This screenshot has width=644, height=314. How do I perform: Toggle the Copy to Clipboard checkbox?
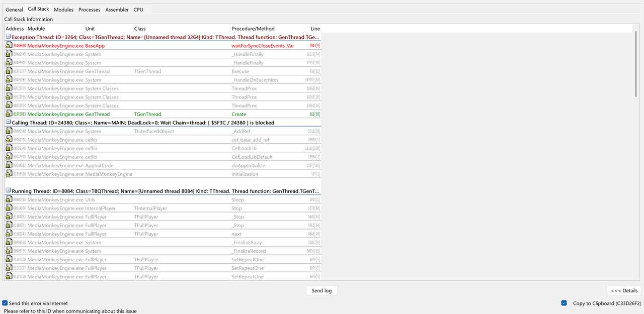[564, 303]
